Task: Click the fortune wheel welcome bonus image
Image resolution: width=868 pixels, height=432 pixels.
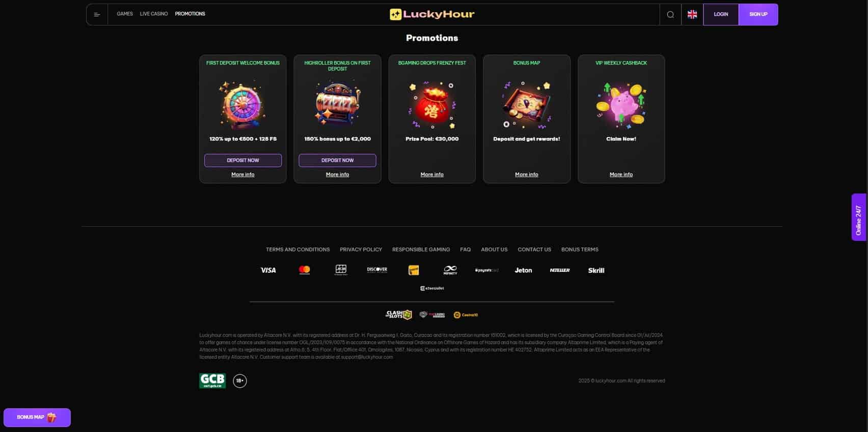Action: pos(242,105)
